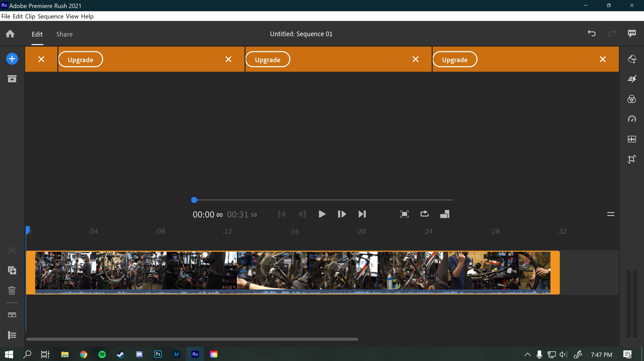Toggle loop playback button
Screen dimensions: 644x361
(x=424, y=214)
